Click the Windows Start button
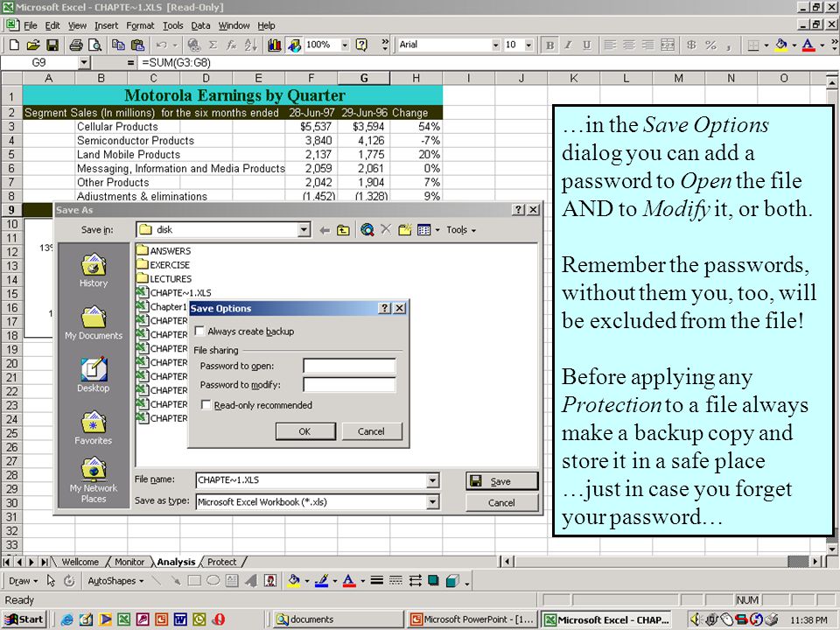Image resolution: width=840 pixels, height=630 pixels. (24, 619)
